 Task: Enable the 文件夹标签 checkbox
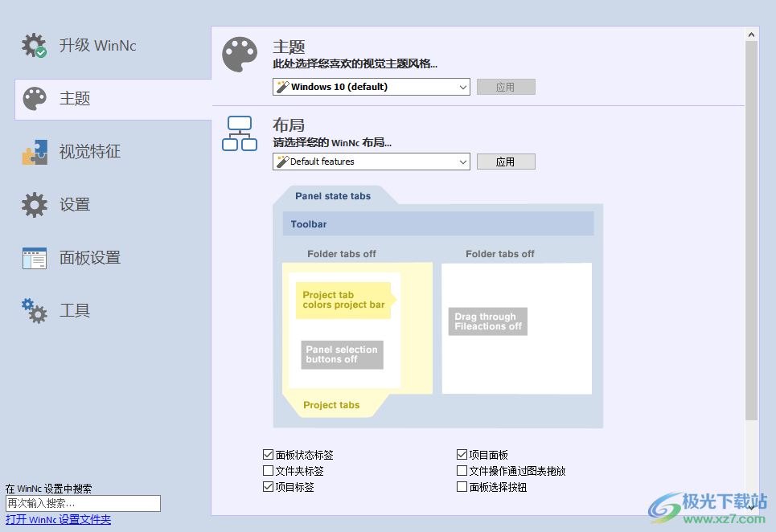coord(269,471)
